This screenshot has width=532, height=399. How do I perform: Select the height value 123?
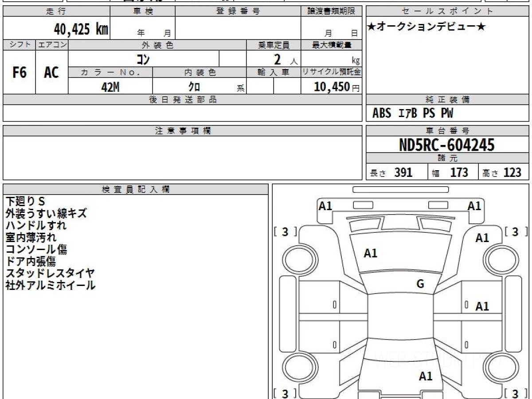pos(512,172)
